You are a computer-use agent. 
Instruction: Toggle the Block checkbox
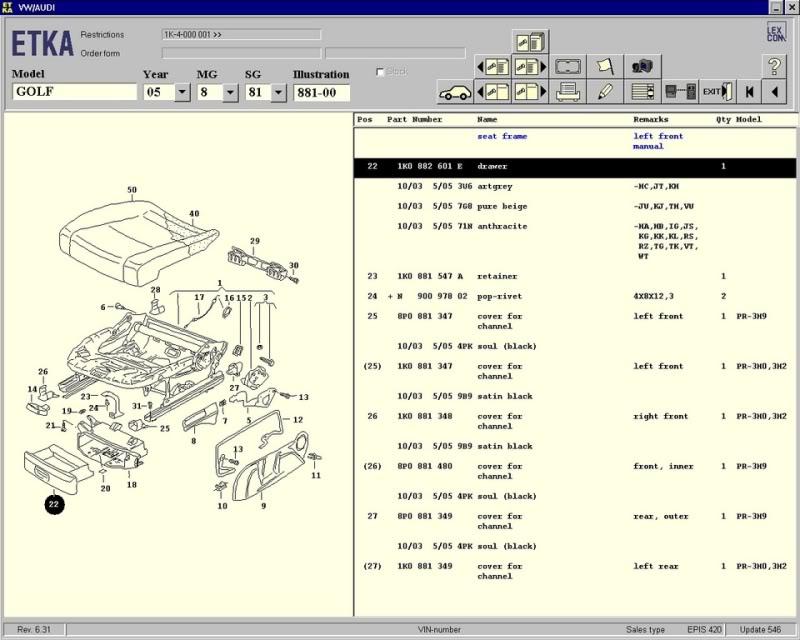point(380,72)
